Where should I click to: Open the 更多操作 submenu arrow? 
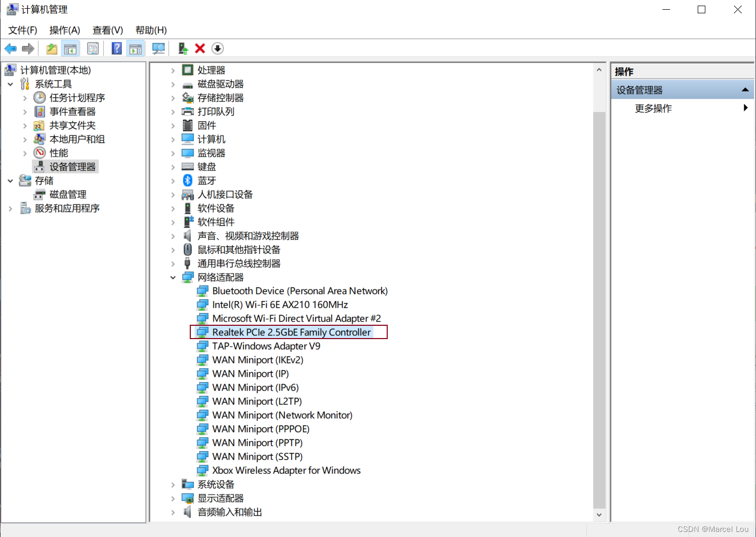(746, 108)
